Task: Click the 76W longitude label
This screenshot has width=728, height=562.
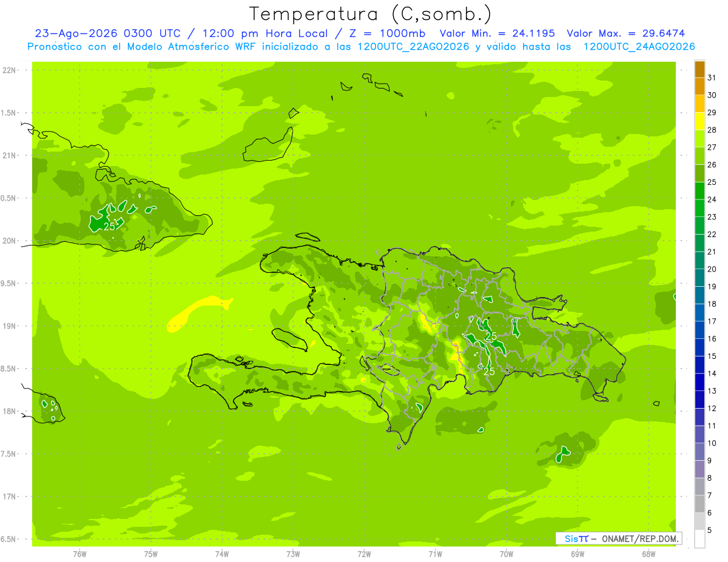Action: [79, 554]
